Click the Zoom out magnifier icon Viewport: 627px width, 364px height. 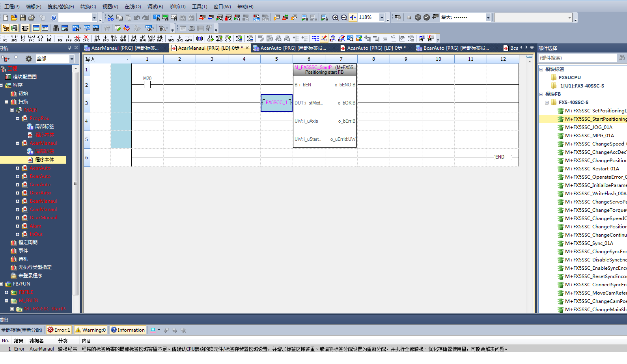(344, 17)
